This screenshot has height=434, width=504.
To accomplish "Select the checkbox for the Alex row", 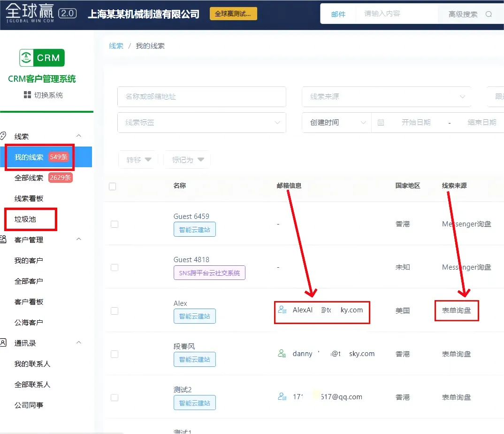I will pyautogui.click(x=114, y=310).
